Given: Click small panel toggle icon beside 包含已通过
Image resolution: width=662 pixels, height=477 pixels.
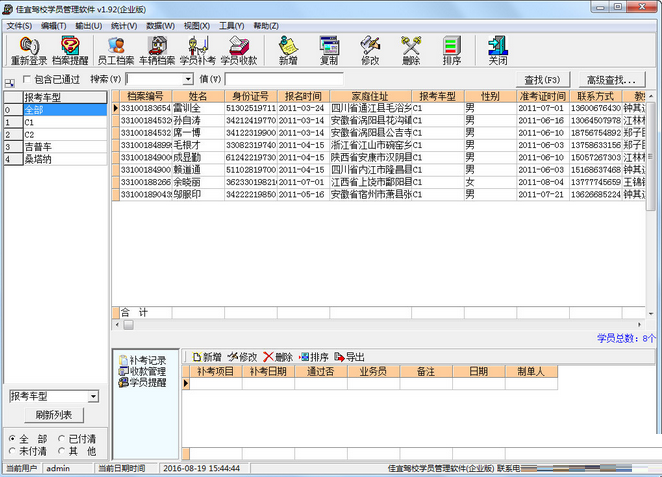Looking at the screenshot, I should tap(10, 83).
